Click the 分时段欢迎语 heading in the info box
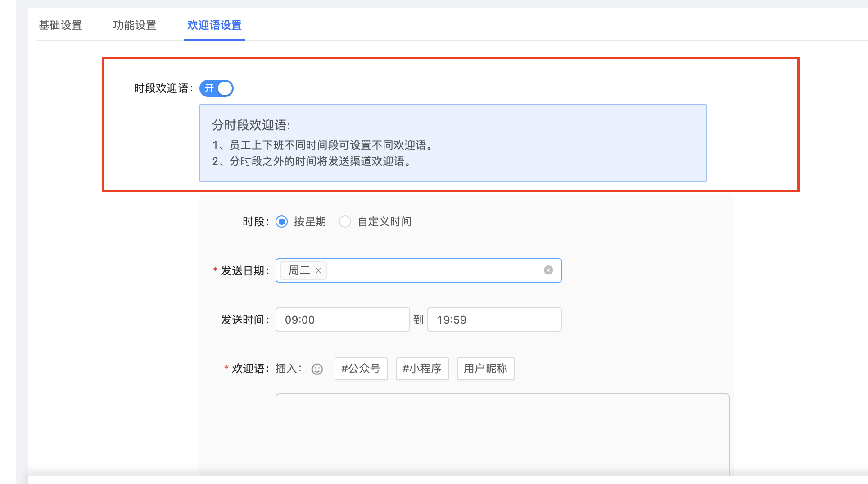868x484 pixels. point(251,125)
